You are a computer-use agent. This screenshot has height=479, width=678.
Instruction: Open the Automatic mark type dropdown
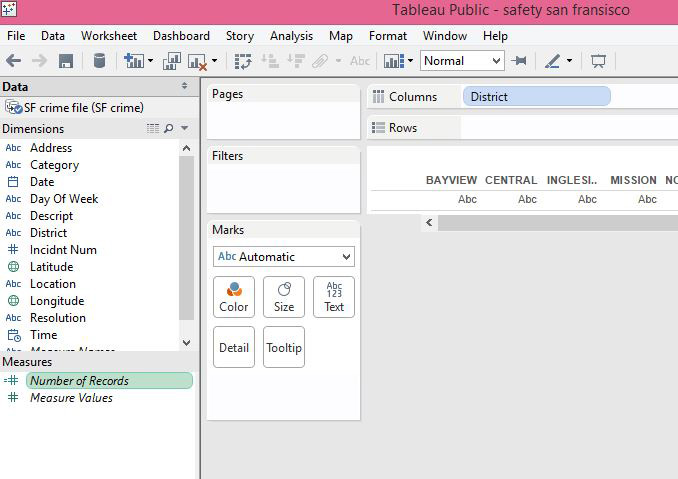(284, 257)
